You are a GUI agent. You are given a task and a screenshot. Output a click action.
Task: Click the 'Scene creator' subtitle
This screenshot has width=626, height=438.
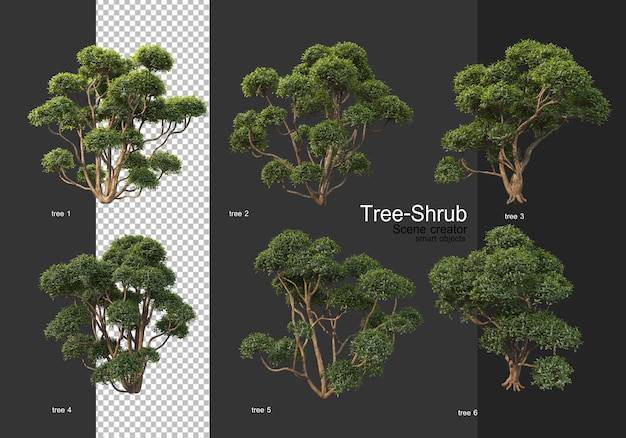coord(430,230)
